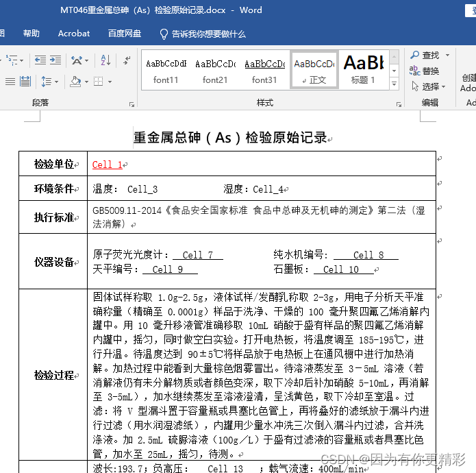
Task: Click the 替换 replace button
Action: click(425, 71)
